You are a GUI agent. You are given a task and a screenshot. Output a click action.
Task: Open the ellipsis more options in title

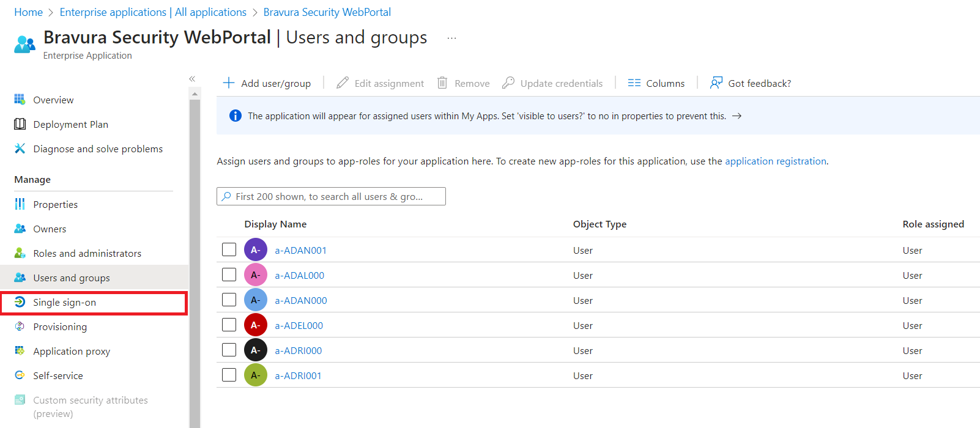[x=451, y=38]
